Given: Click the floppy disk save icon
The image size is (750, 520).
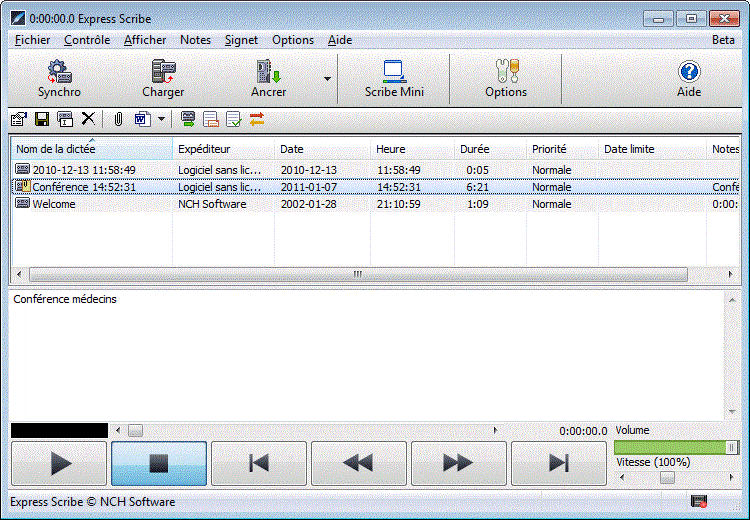Looking at the screenshot, I should [42, 119].
